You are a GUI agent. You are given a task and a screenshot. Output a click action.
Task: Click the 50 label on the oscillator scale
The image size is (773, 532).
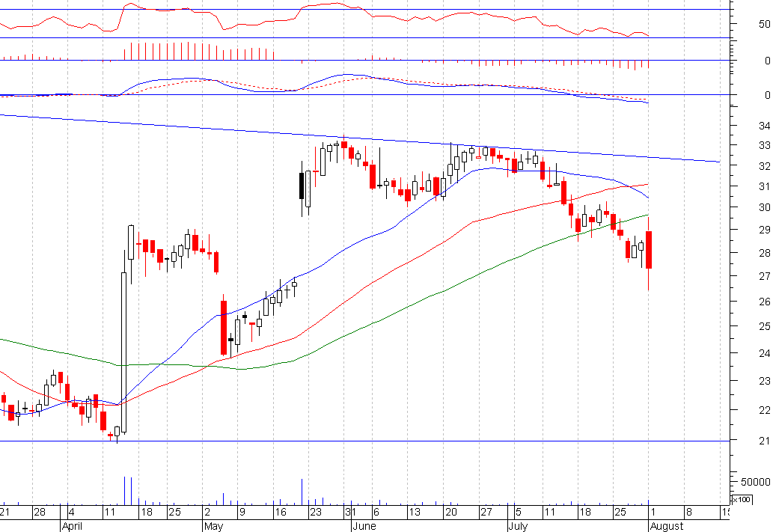tap(765, 24)
